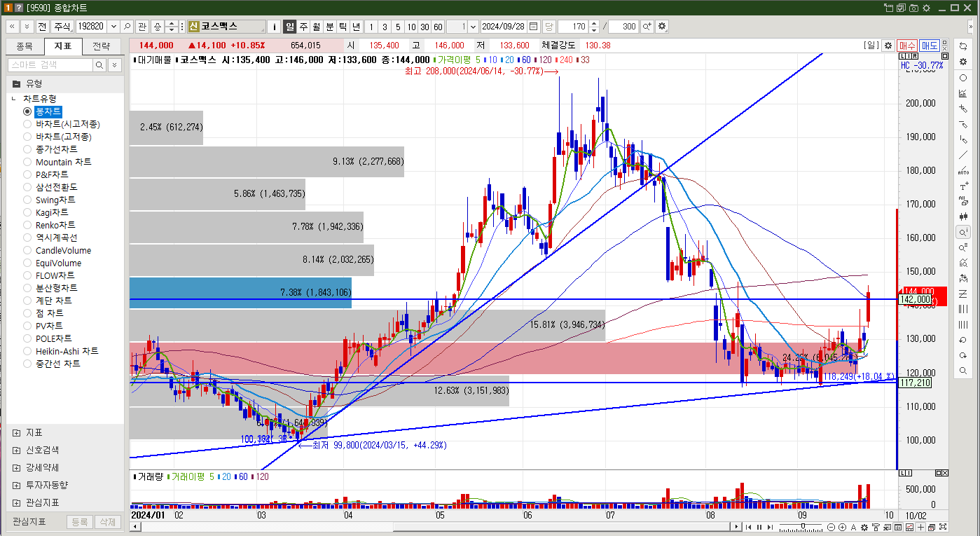Viewport: 980px width, 536px height.
Task: Click the 전 button in top toolbar
Action: (42, 27)
